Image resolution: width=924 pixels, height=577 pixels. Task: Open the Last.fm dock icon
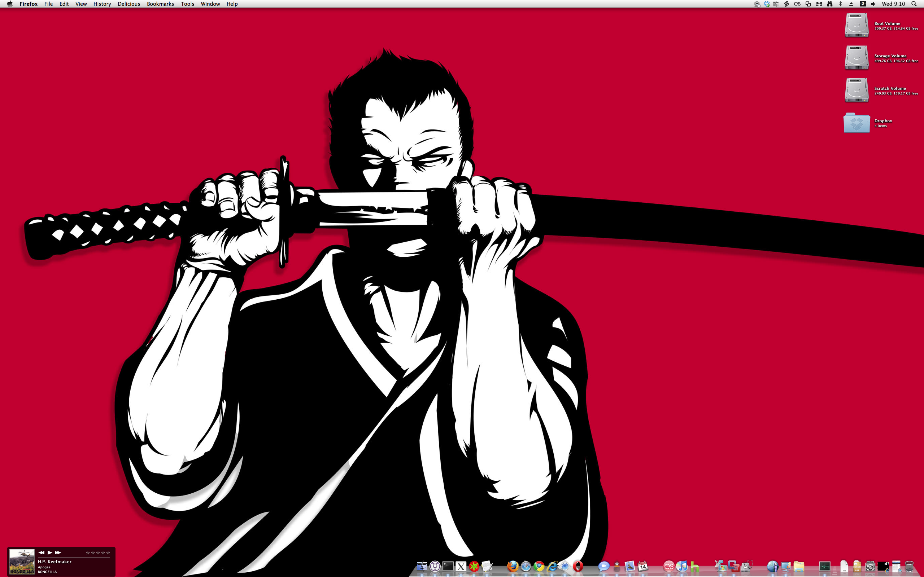pyautogui.click(x=668, y=566)
